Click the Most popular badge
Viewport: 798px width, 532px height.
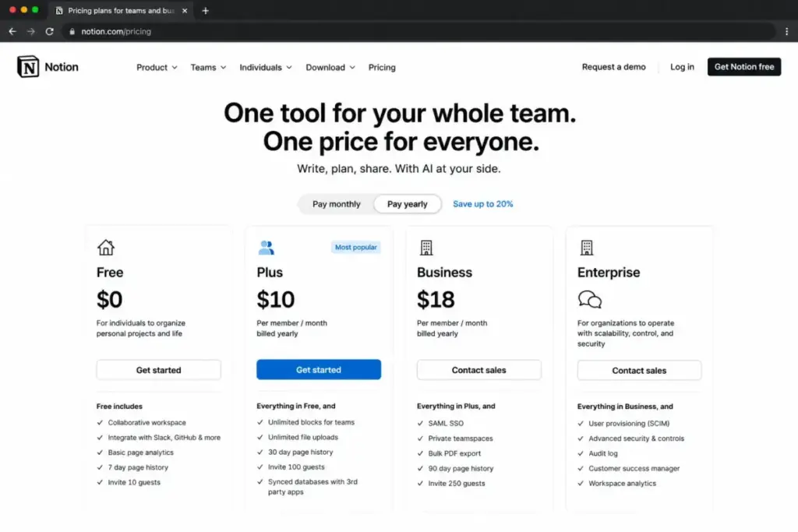click(355, 247)
